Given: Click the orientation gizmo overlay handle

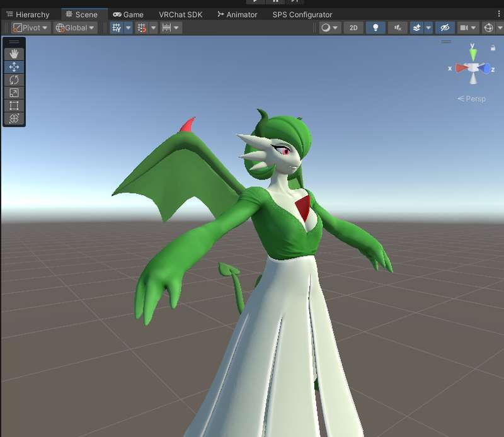Looking at the screenshot, I should (446, 42).
